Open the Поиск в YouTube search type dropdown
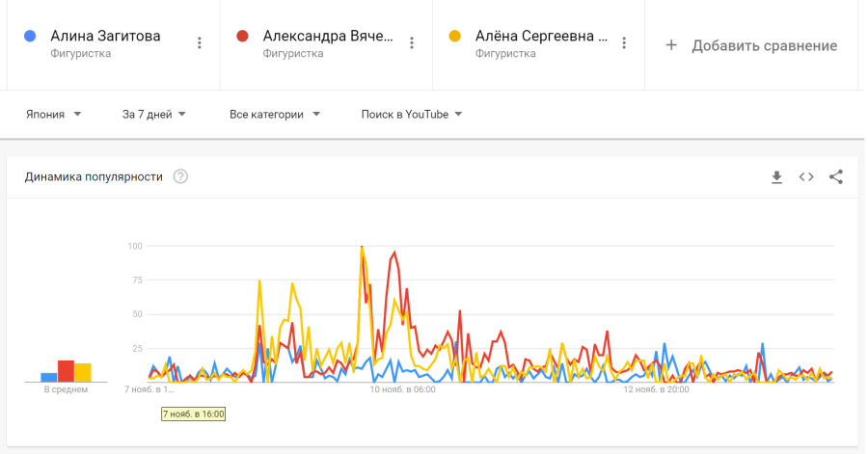 pyautogui.click(x=412, y=114)
